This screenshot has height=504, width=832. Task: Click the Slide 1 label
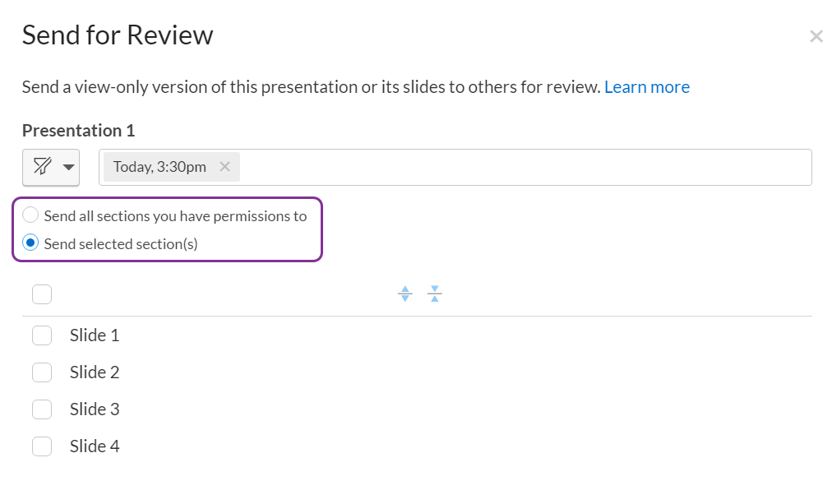tap(95, 335)
